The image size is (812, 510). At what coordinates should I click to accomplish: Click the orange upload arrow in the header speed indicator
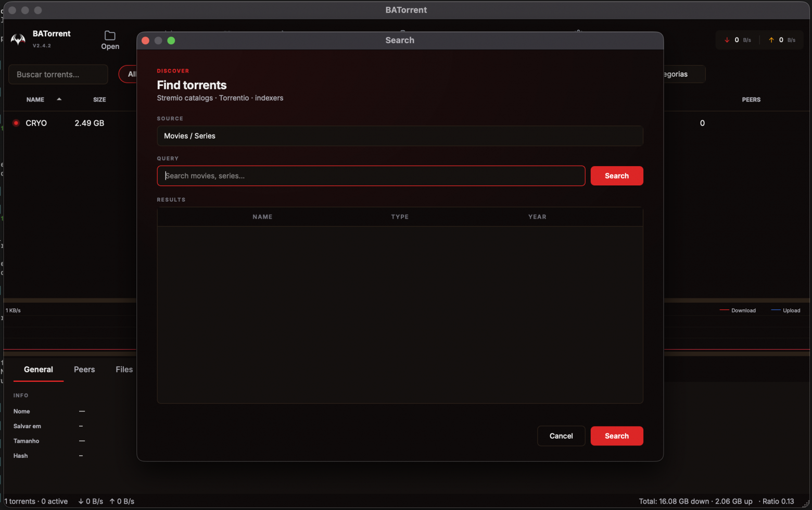pos(771,40)
